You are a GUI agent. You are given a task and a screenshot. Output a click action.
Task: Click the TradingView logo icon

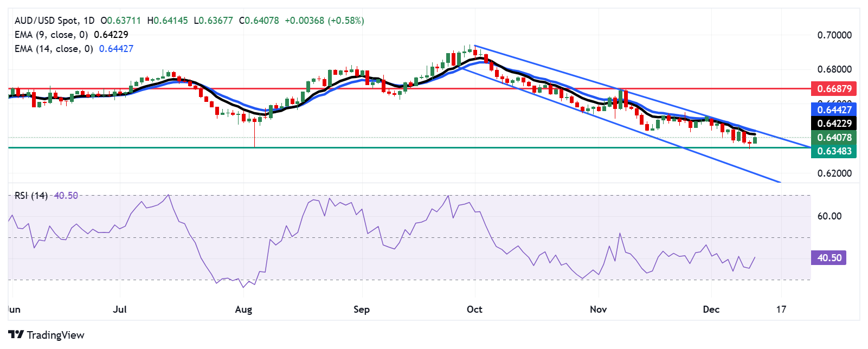[16, 335]
